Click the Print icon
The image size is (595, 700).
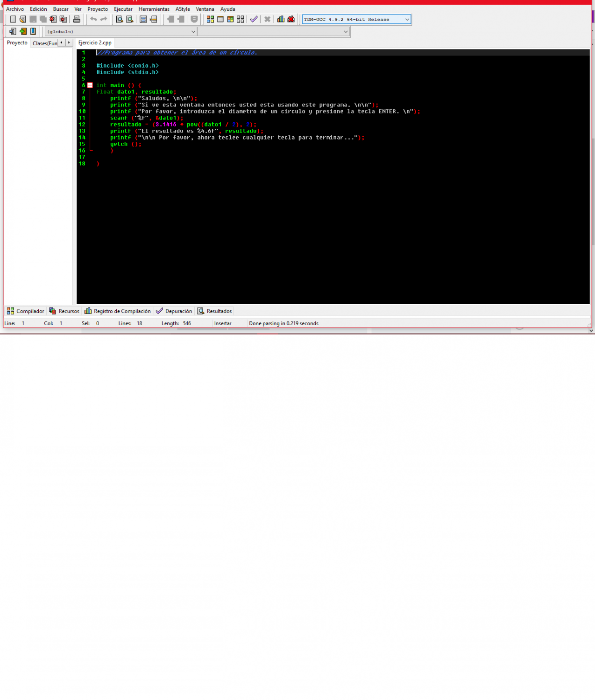tap(77, 19)
